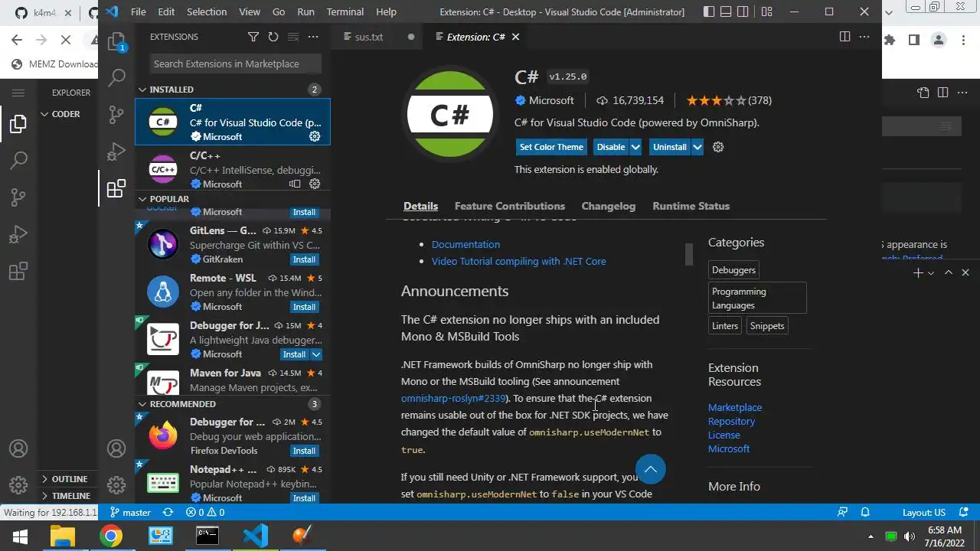Image resolution: width=980 pixels, height=551 pixels.
Task: Collapse the INSTALLED extensions section
Action: (x=233, y=90)
